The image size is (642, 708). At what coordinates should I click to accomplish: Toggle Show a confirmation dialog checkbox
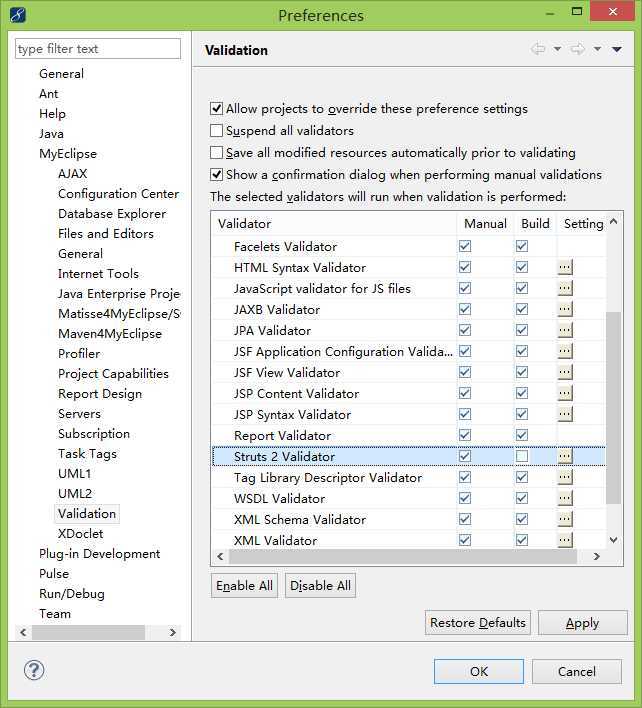(216, 174)
